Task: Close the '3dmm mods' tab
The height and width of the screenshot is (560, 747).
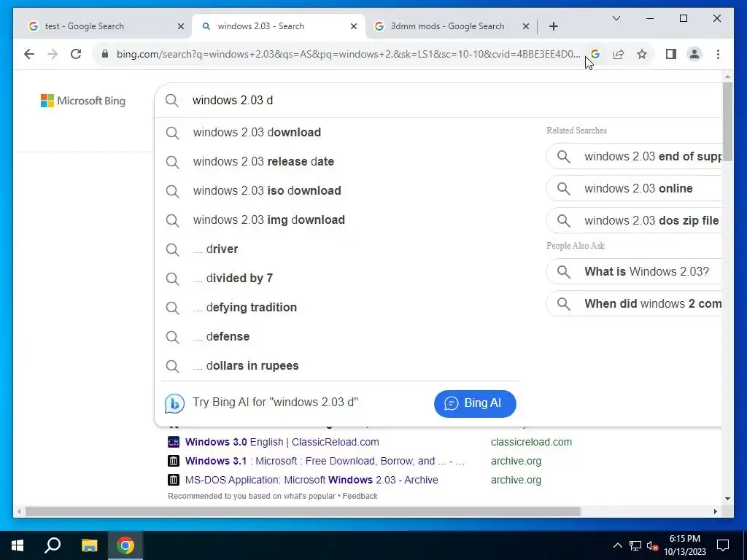Action: pyautogui.click(x=525, y=26)
